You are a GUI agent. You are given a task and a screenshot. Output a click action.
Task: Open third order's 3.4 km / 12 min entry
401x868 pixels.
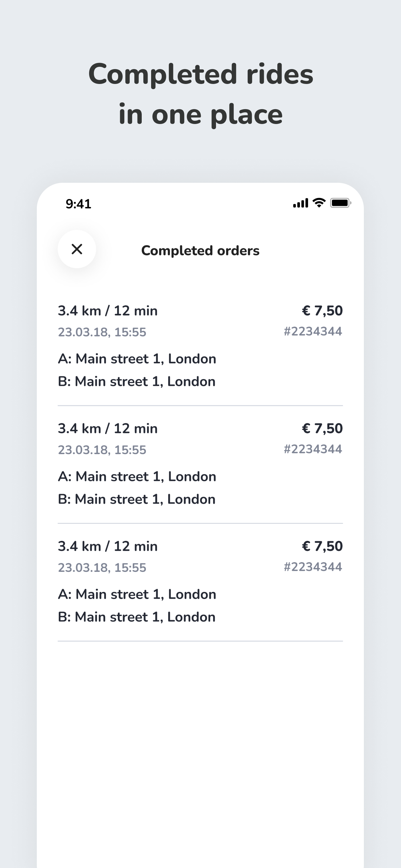108,546
